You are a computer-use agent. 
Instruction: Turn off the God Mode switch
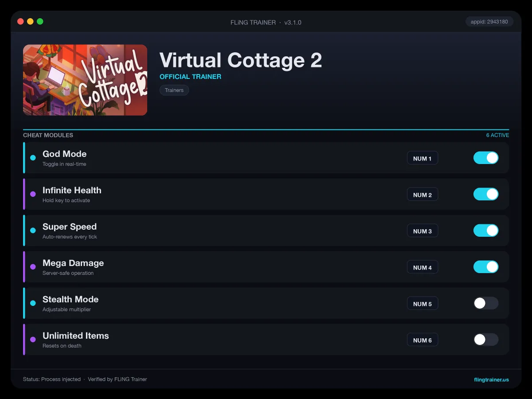(x=486, y=158)
